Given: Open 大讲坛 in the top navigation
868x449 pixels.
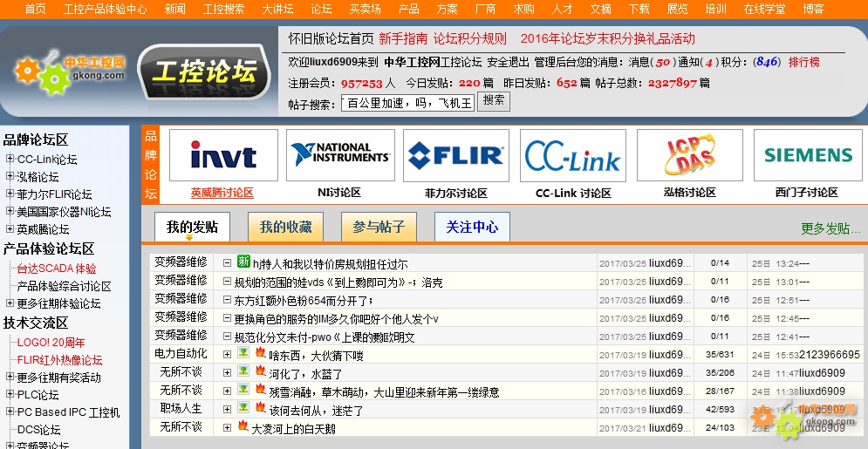Looking at the screenshot, I should tap(278, 9).
